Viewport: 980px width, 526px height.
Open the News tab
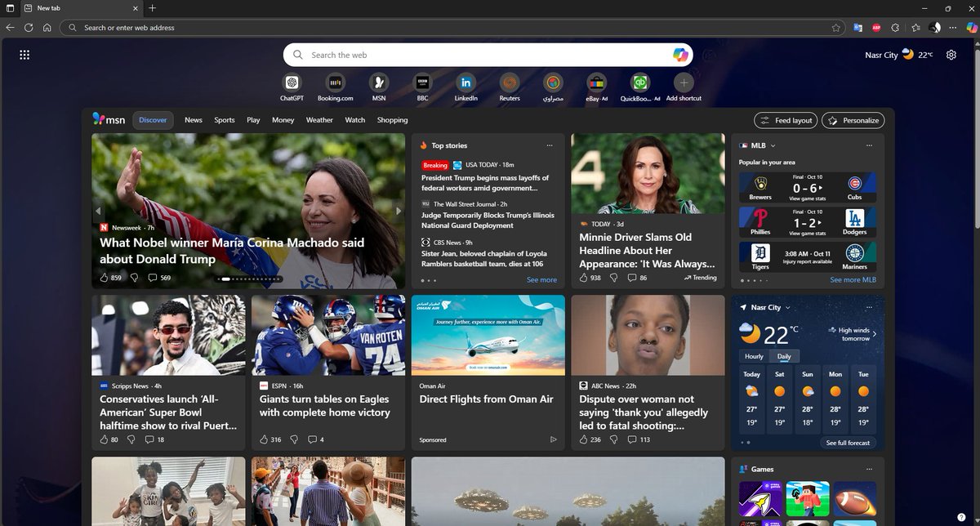194,120
